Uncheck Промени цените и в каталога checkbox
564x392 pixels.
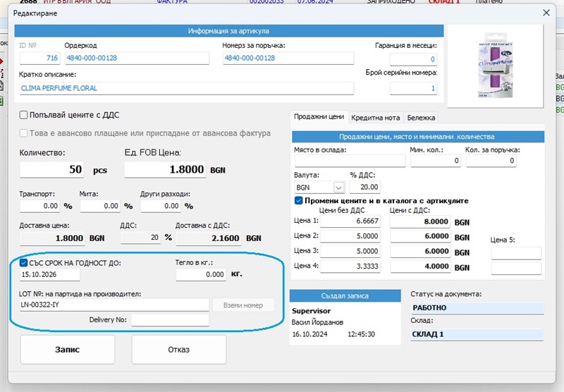coord(298,200)
